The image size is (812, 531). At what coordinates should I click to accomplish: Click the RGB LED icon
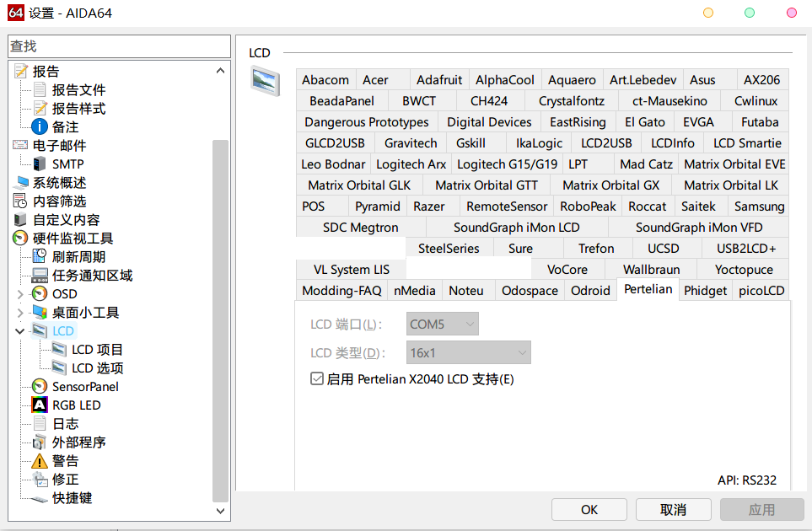pos(40,405)
